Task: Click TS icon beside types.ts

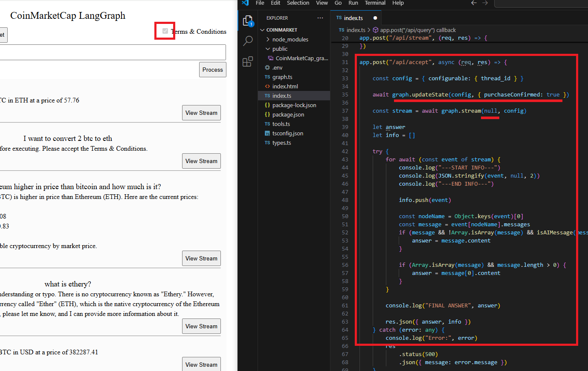Action: pos(267,143)
